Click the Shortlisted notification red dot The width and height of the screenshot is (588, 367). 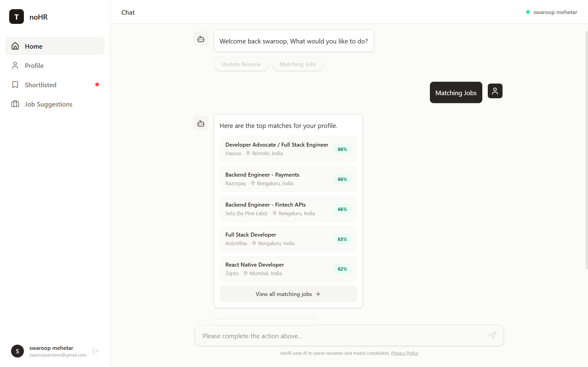(x=97, y=84)
